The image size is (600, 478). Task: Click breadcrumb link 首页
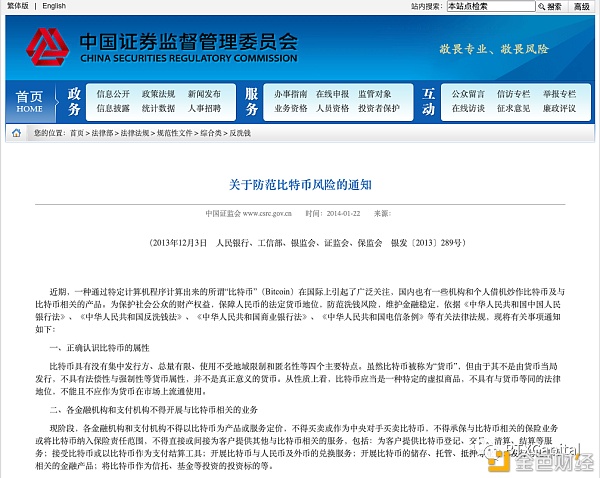pyautogui.click(x=77, y=133)
